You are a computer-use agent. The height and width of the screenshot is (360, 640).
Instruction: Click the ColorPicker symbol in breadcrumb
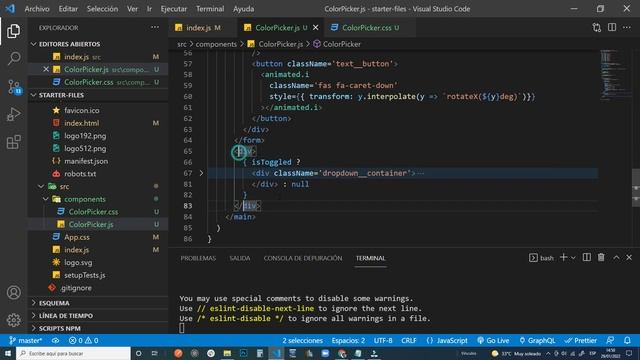click(x=337, y=44)
